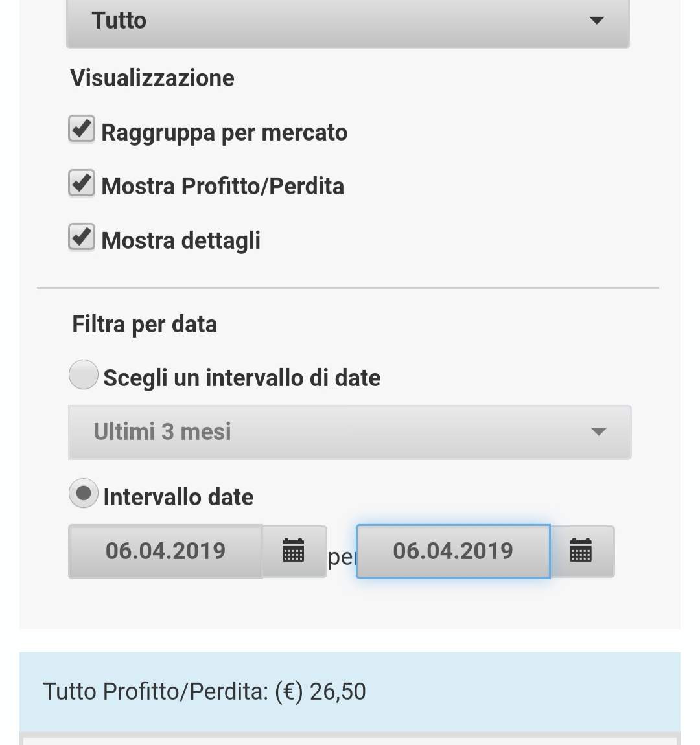
Task: Click the Mostra Profitto/Perdita label text
Action: tap(223, 187)
